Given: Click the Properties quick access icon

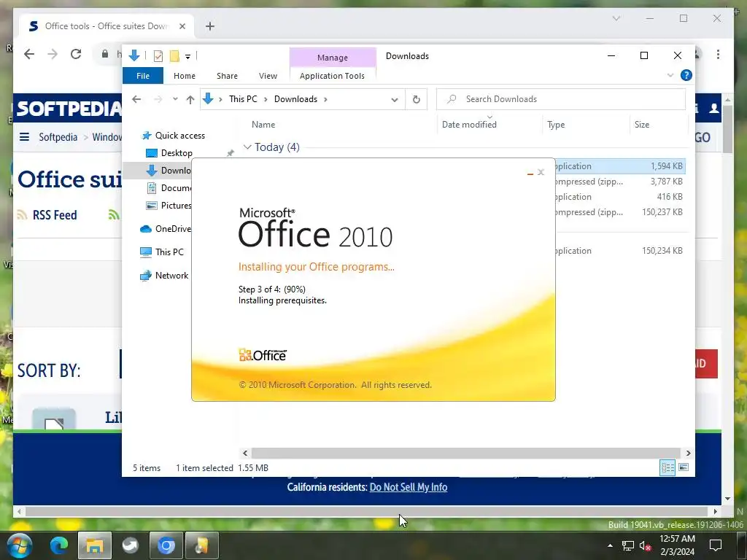Looking at the screenshot, I should point(158,56).
